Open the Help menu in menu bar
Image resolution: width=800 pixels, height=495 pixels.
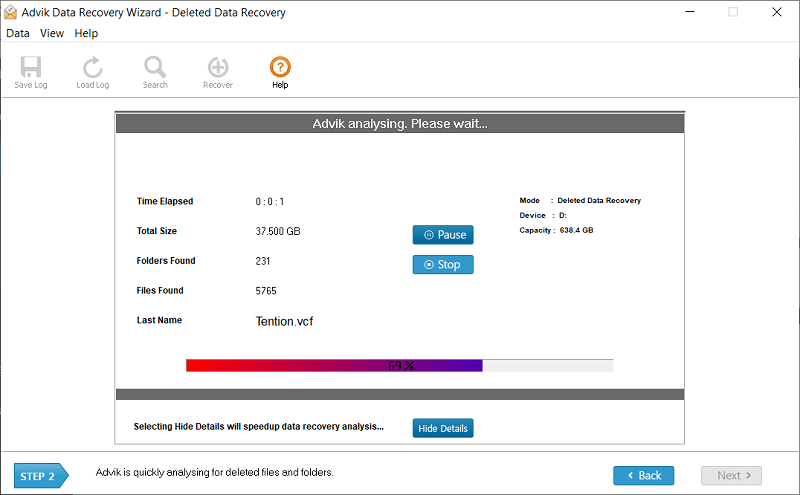(86, 33)
